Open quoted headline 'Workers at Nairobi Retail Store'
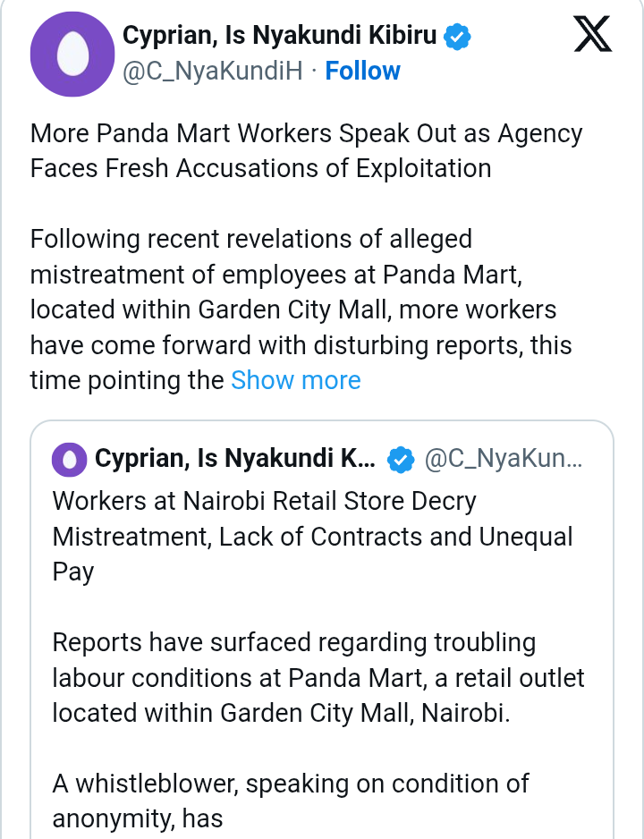 (x=264, y=501)
